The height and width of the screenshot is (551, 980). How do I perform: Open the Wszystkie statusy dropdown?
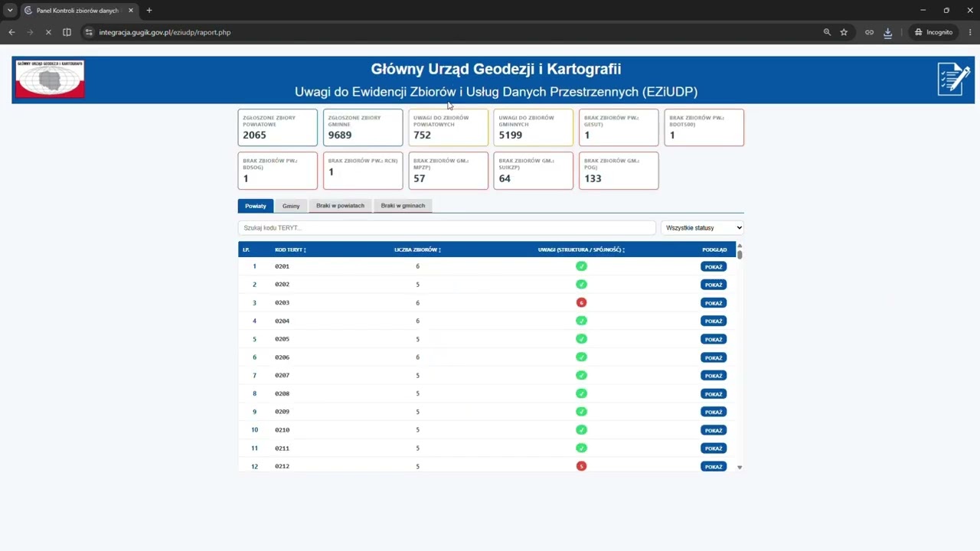point(702,227)
